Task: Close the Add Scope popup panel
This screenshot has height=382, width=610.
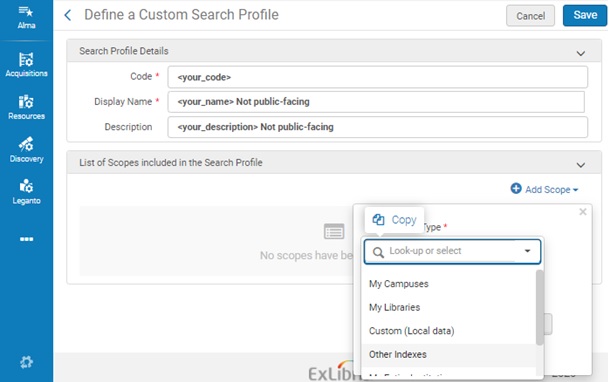Action: point(582,212)
